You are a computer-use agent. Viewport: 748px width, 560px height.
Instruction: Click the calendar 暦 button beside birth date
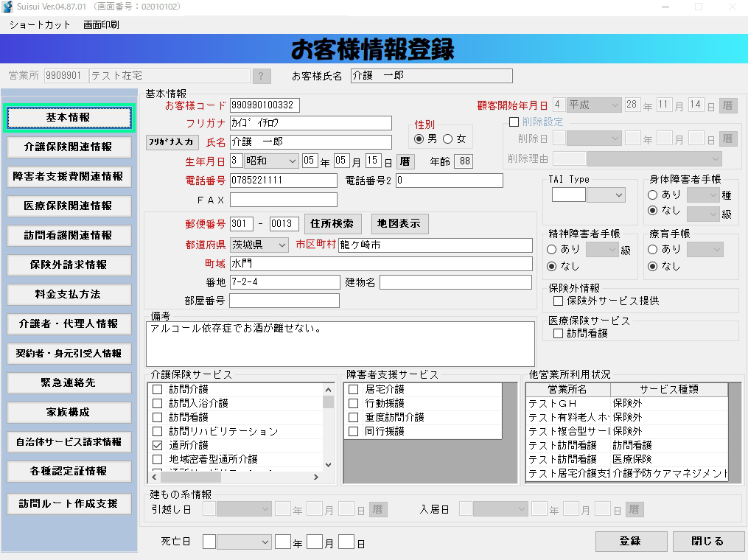tap(405, 161)
